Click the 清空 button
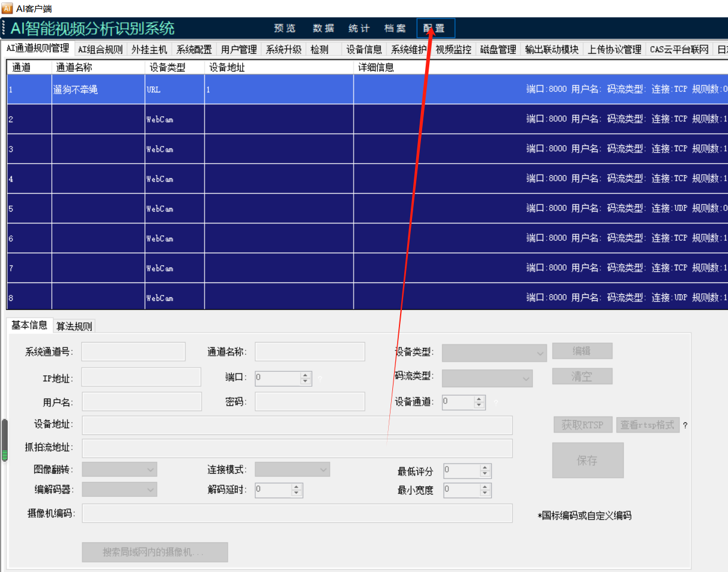This screenshot has width=728, height=572. point(582,377)
